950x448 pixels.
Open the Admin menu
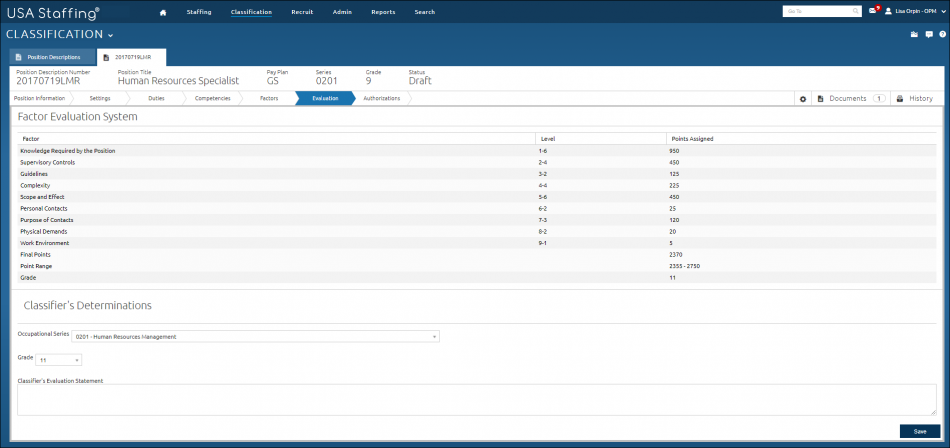tap(342, 12)
